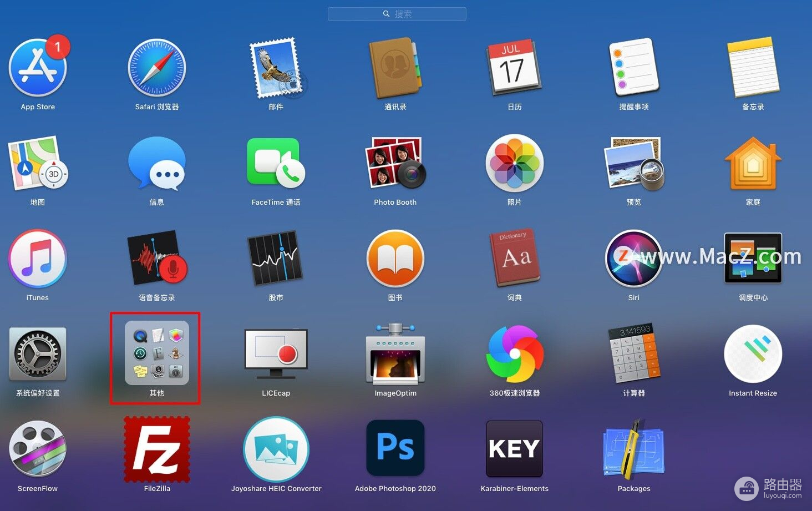Open the 其他 folder
Screen dimensions: 812x511
[157, 353]
